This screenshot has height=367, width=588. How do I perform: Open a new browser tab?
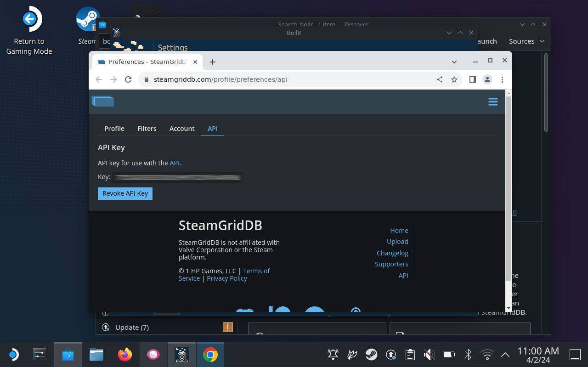(x=212, y=62)
